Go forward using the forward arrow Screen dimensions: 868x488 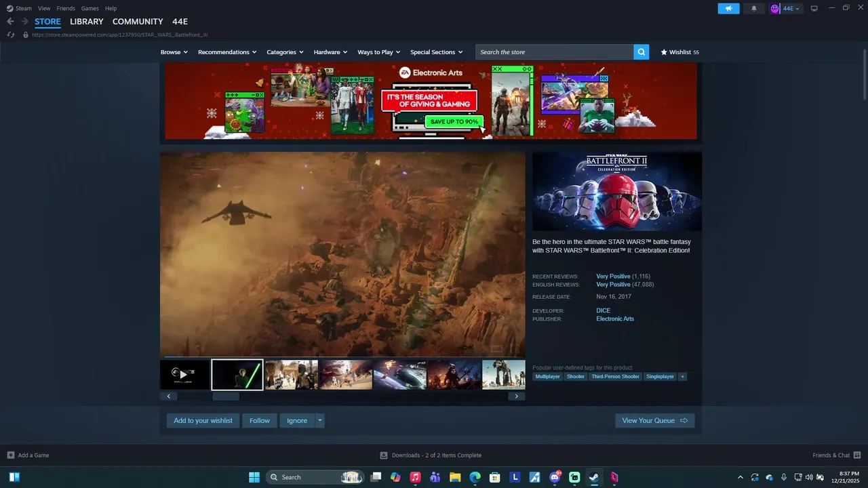pyautogui.click(x=24, y=22)
